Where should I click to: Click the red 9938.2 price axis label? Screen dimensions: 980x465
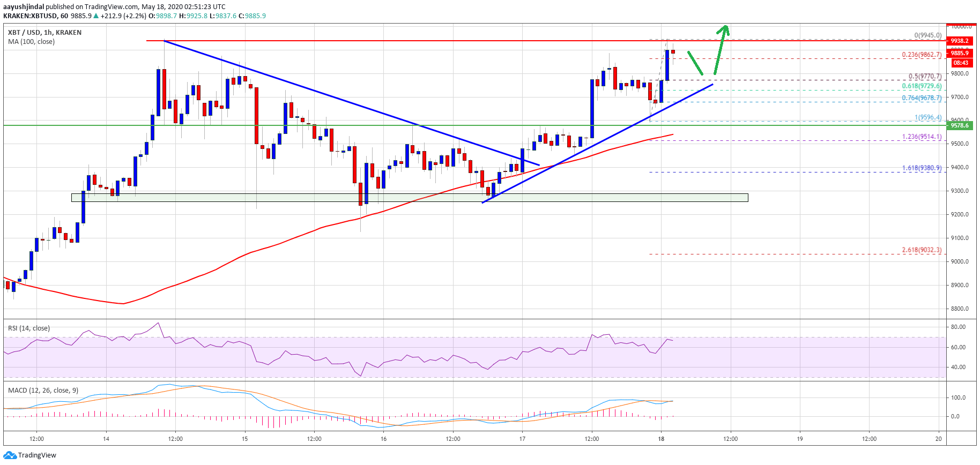[x=960, y=41]
